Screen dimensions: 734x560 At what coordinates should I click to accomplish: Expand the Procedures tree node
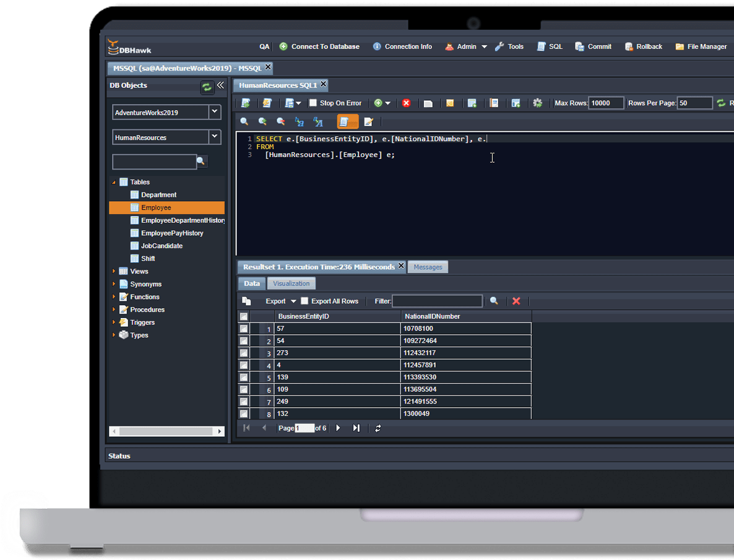click(x=114, y=309)
